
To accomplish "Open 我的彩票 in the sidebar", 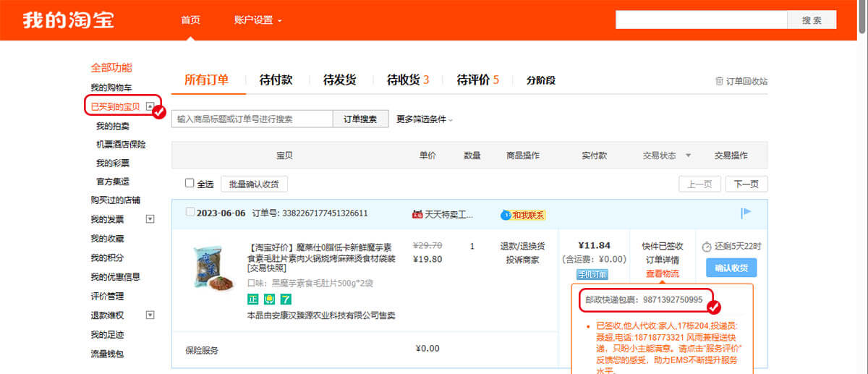I will pos(113,163).
